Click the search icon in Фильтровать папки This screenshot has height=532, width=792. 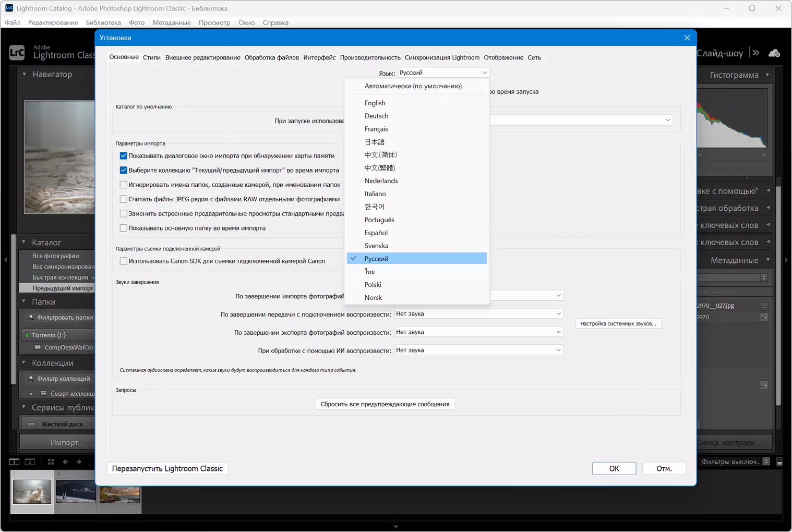coord(31,317)
